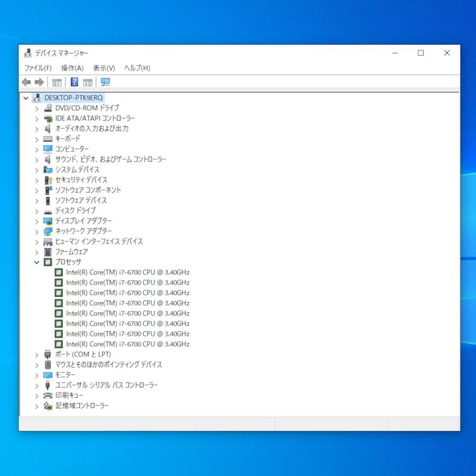
Task: Click the ネットワーク アダプター icon
Action: 48,231
